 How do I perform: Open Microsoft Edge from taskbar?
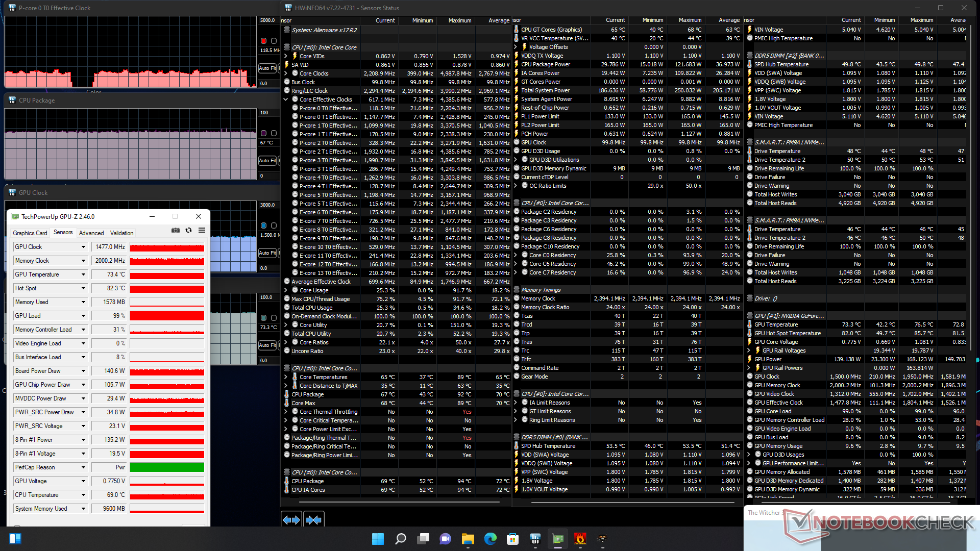pos(491,539)
